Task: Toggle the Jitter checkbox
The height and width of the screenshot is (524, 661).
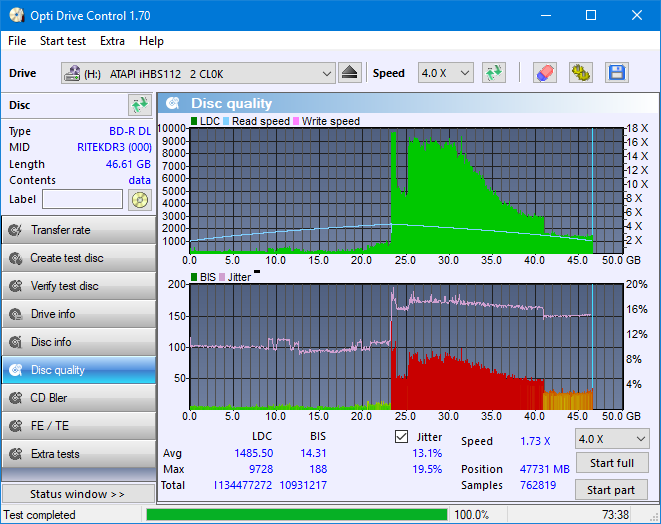Action: [401, 437]
